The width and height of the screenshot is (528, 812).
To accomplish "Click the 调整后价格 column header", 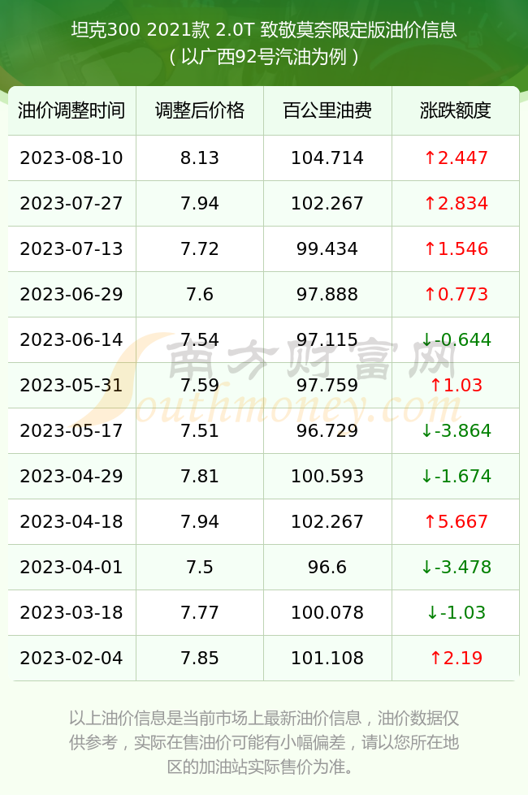I will coord(200,110).
